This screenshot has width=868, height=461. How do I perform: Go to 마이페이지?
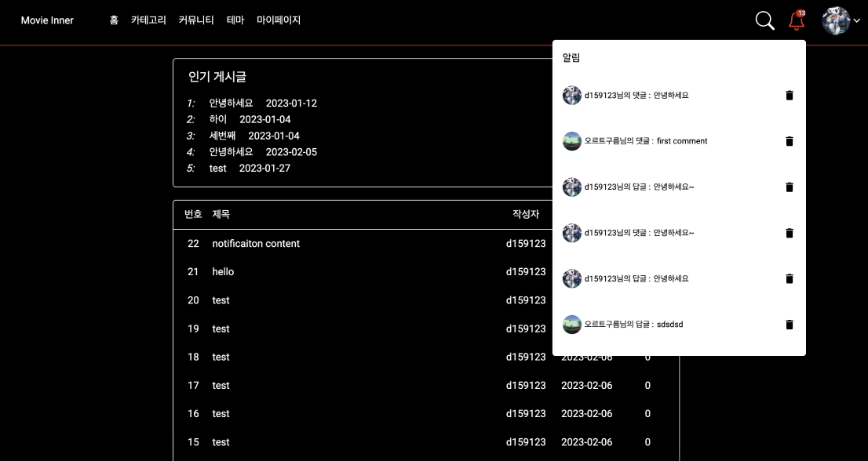279,20
